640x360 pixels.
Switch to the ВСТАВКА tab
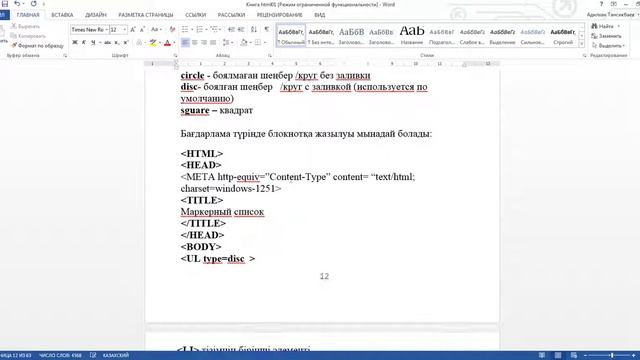click(62, 15)
